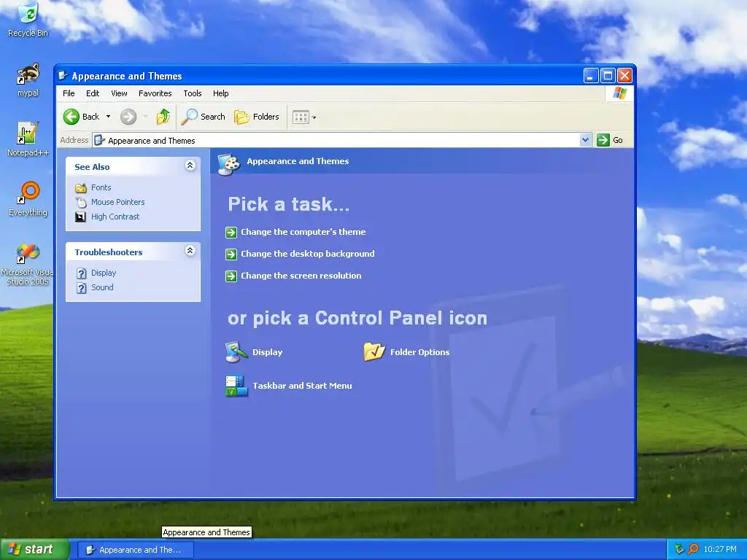The image size is (747, 560).
Task: Open the Display troubleshooter link
Action: coord(104,273)
